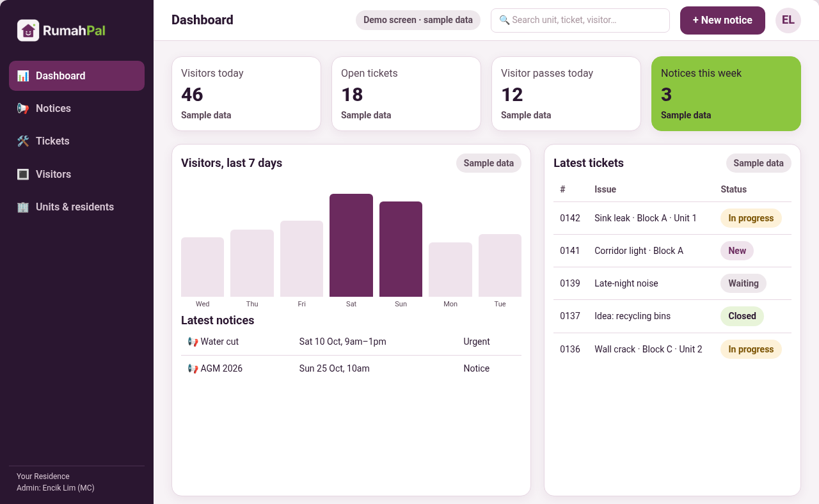This screenshot has width=819, height=504.
Task: Open Tickets from the sidebar
Action: [x=77, y=141]
